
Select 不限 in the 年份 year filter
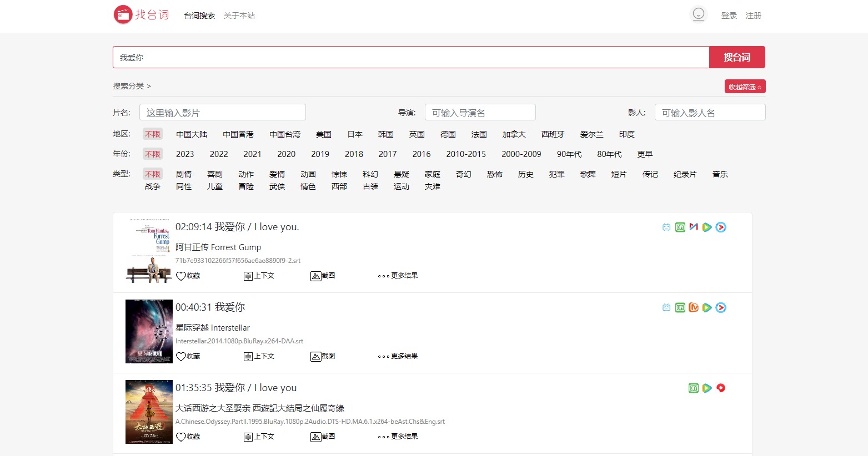[153, 154]
